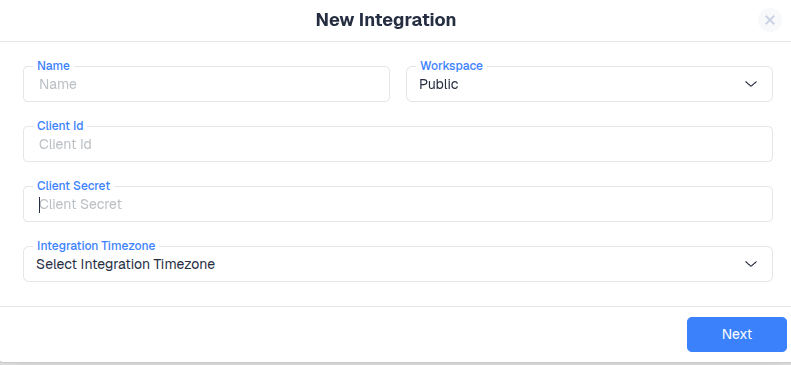This screenshot has height=365, width=791.
Task: Open the Workspace dropdown showing Public
Action: click(x=589, y=84)
